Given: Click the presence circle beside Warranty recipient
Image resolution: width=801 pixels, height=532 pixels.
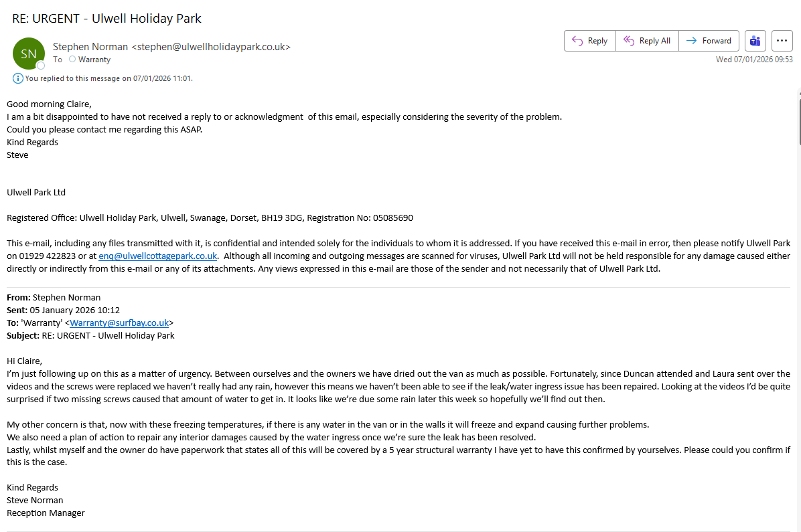Looking at the screenshot, I should (x=72, y=60).
